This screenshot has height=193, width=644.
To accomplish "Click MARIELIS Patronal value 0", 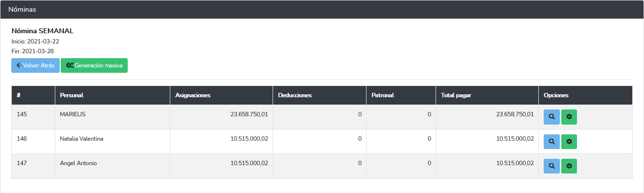I will [429, 114].
